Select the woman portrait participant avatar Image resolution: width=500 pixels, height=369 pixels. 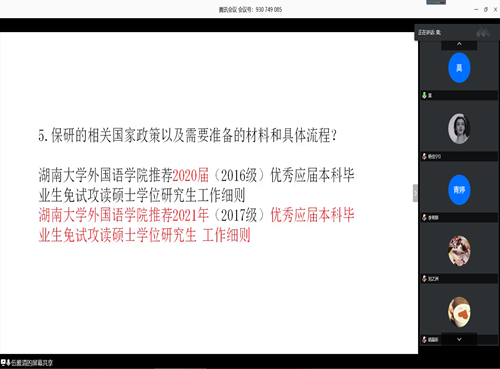click(459, 129)
